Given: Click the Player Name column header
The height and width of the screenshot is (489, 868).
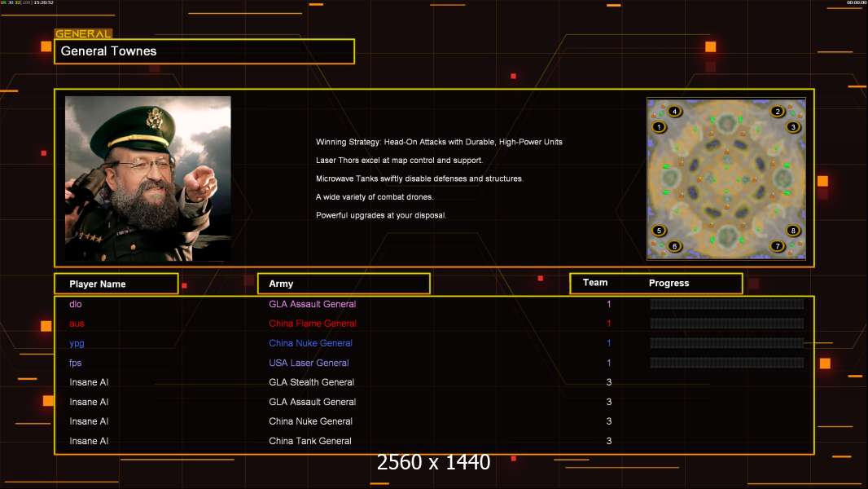Looking at the screenshot, I should tap(116, 284).
